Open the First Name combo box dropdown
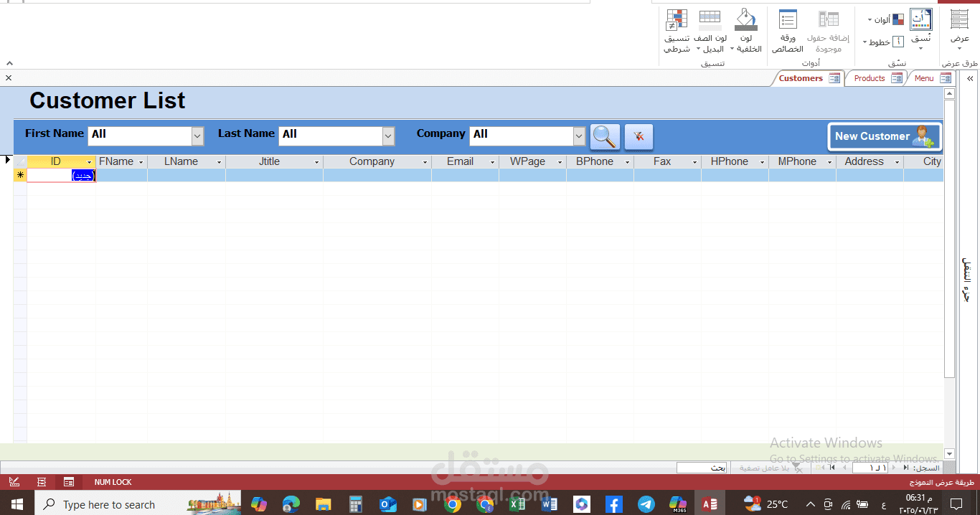The height and width of the screenshot is (515, 980). 197,136
